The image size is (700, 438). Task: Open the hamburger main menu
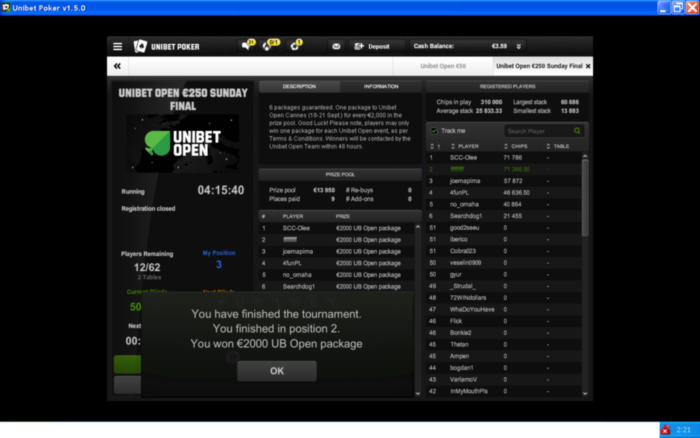pos(117,46)
